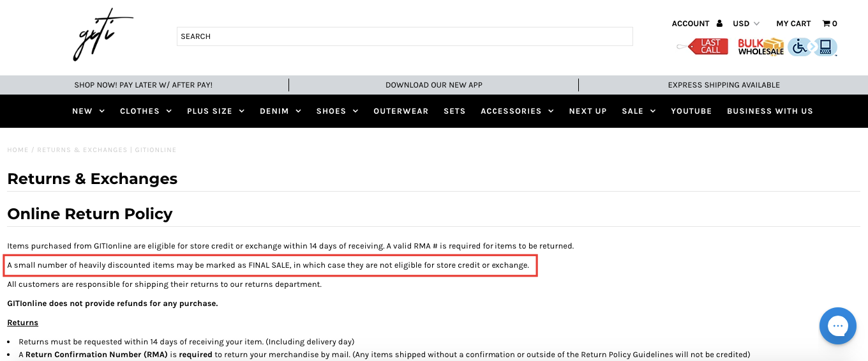This screenshot has width=868, height=361.
Task: Click Express Shipping Available banner
Action: tap(724, 85)
